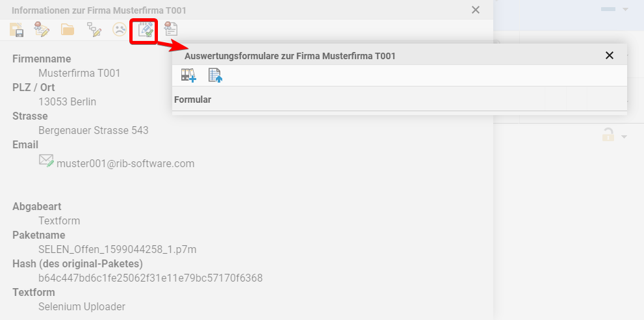The width and height of the screenshot is (644, 320).
Task: Open the muster001@rib-software.com email address
Action: [125, 163]
